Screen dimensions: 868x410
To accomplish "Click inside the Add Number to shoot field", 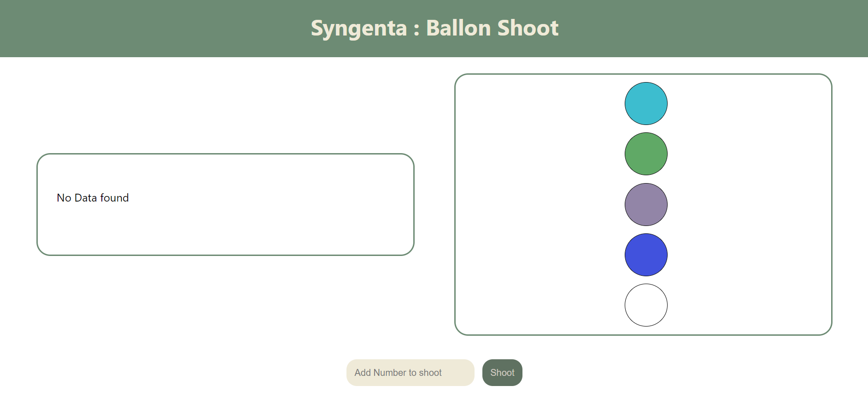I will [x=410, y=373].
